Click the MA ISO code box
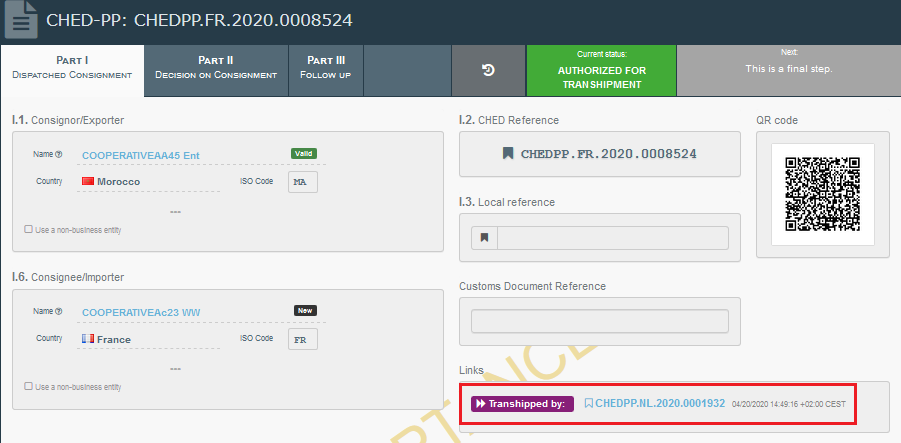Image resolution: width=901 pixels, height=443 pixels. [303, 182]
